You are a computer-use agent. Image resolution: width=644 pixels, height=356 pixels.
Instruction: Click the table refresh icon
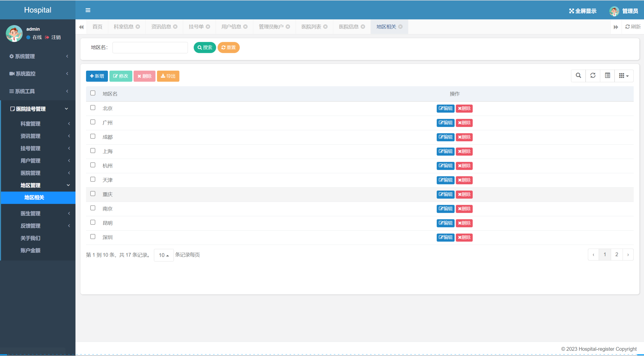click(x=593, y=76)
